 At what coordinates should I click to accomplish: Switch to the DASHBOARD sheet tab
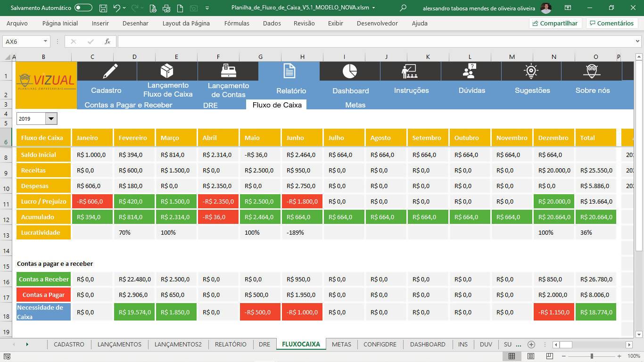point(428,345)
